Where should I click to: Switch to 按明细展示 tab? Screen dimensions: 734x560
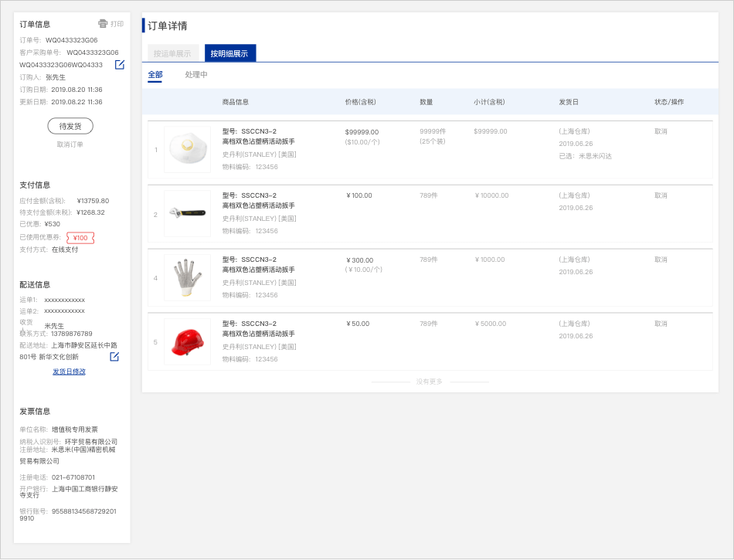pyautogui.click(x=229, y=53)
